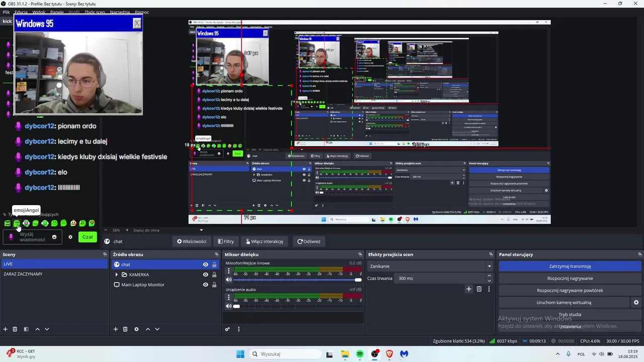Move source up in Źródła obrazu list
Viewport: 644px width, 362px height.
147,329
